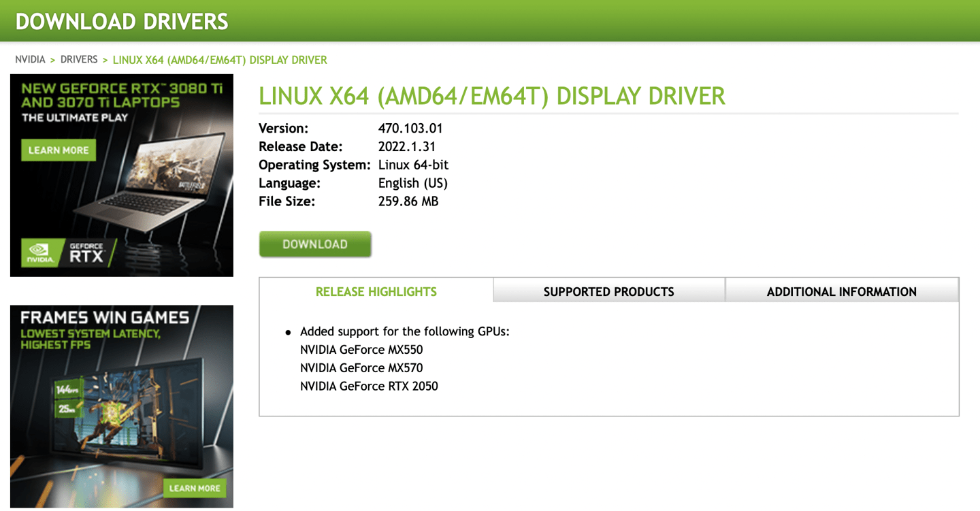Click the green NVIDIA logo next to GeForce RTX
Screen dimensions: 980x511
tap(39, 252)
